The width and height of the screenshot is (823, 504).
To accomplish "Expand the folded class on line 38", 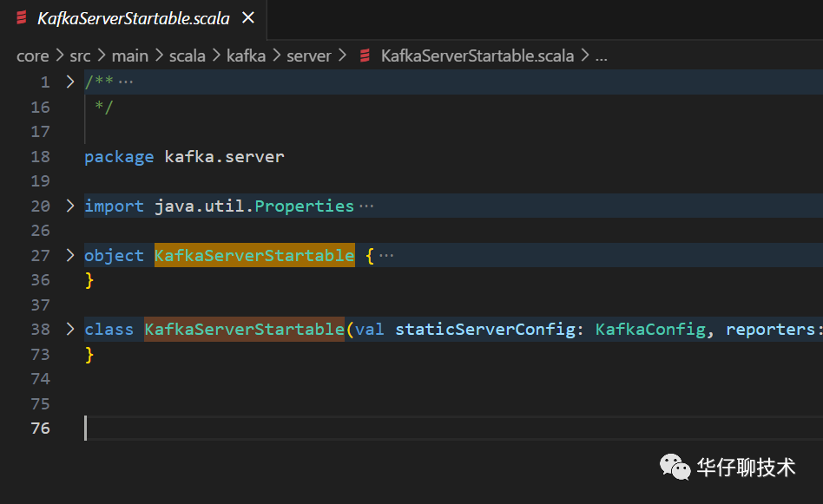I will [70, 329].
